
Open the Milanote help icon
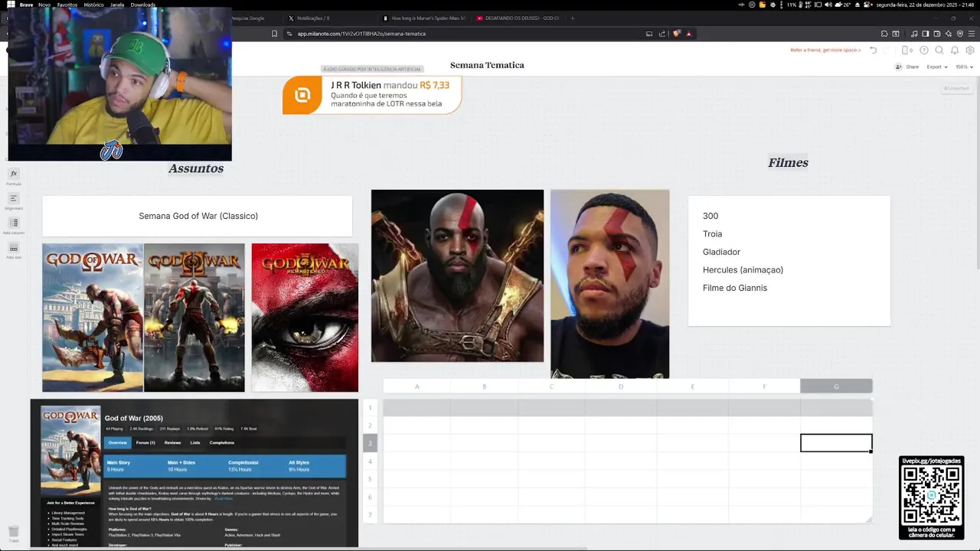[x=924, y=50]
